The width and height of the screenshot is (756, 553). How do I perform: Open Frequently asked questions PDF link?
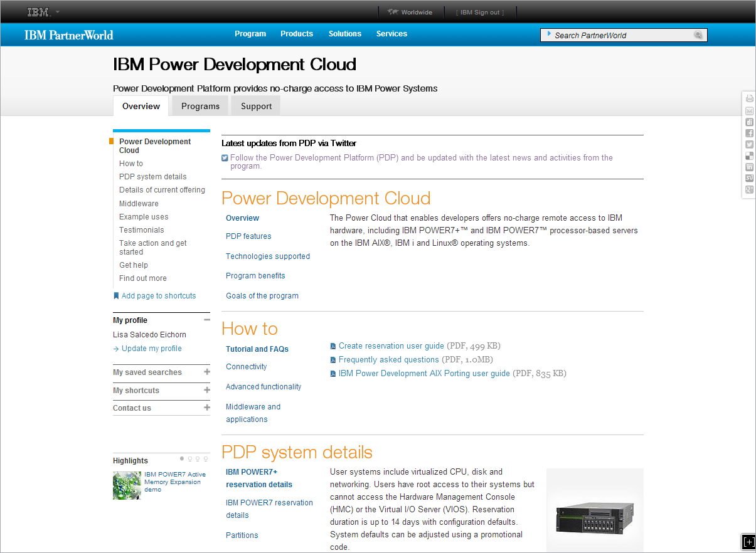click(x=388, y=360)
